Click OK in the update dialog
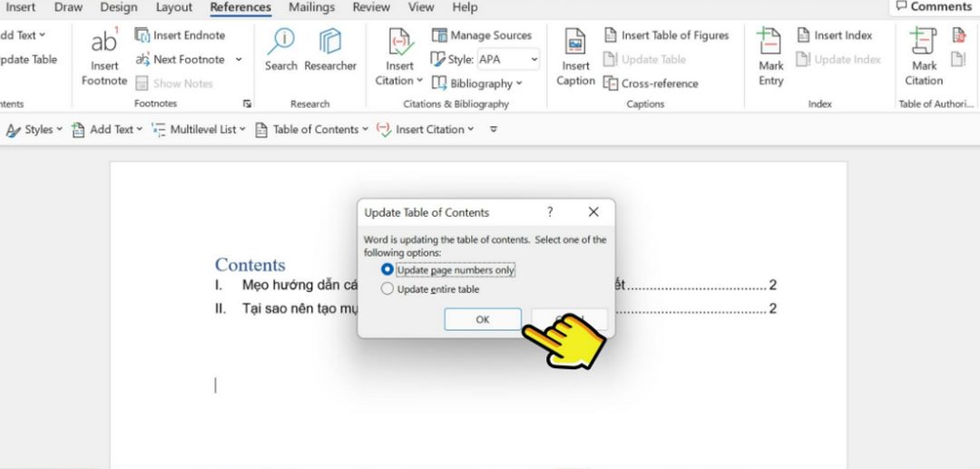The height and width of the screenshot is (469, 980). pyautogui.click(x=483, y=319)
